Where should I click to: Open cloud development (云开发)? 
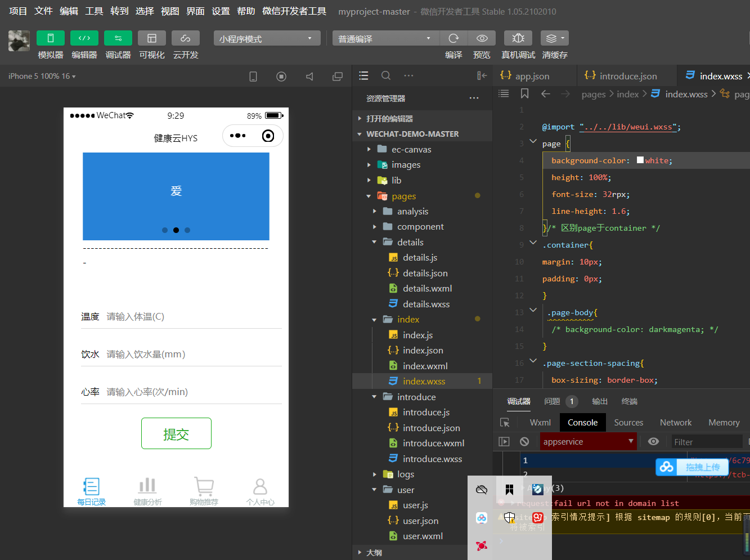click(186, 38)
